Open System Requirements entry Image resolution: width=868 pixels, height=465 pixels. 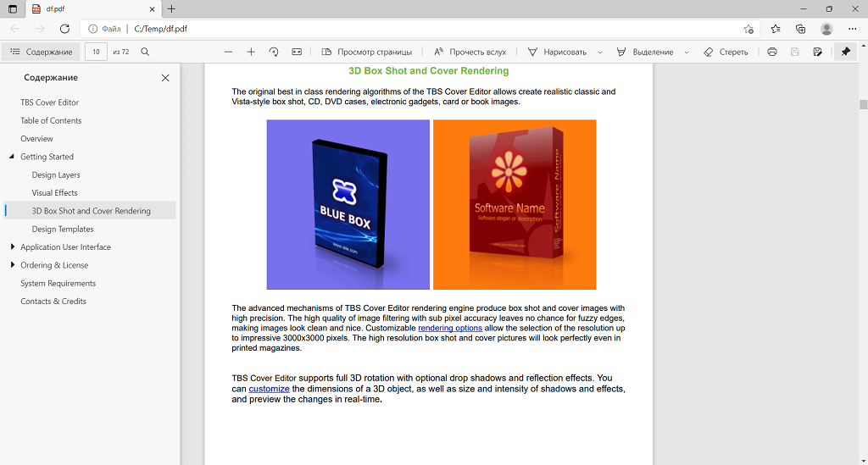58,283
